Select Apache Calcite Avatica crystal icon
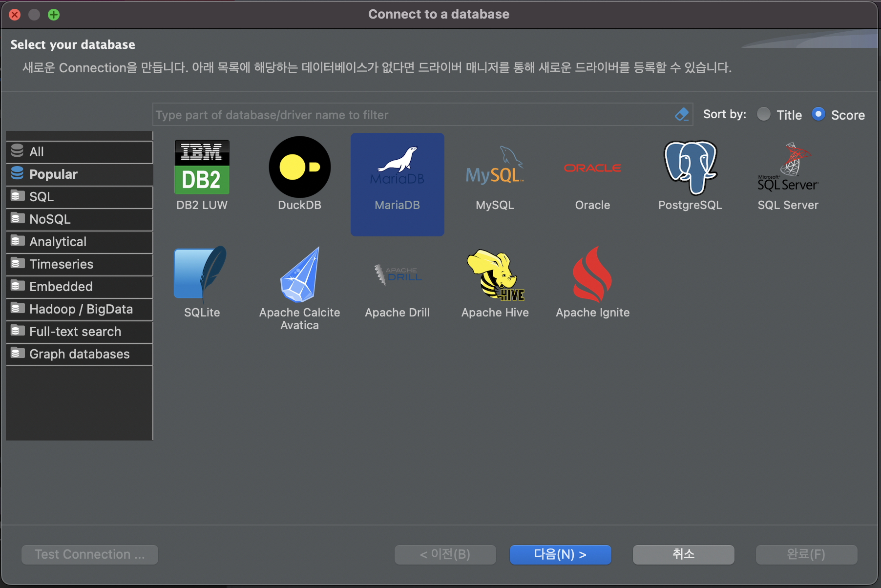The width and height of the screenshot is (881, 588). point(299,274)
